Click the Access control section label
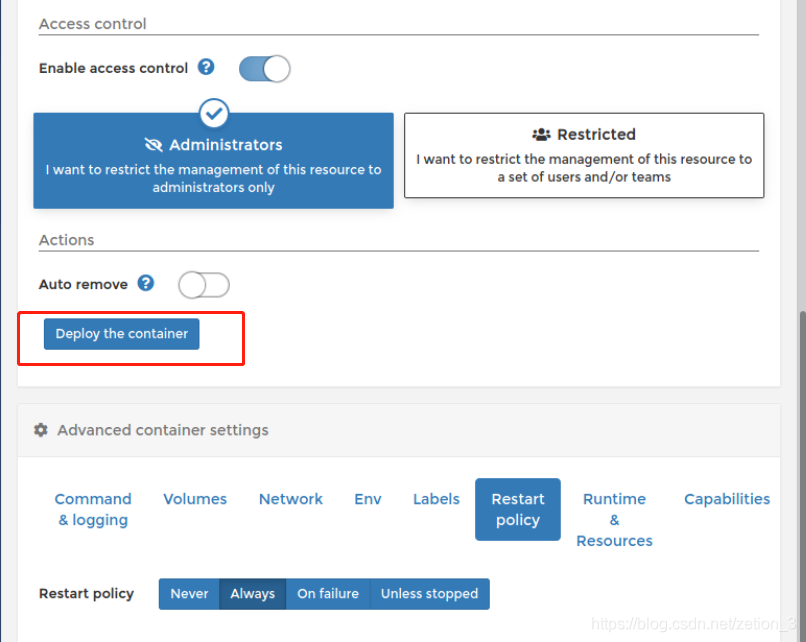 [93, 24]
